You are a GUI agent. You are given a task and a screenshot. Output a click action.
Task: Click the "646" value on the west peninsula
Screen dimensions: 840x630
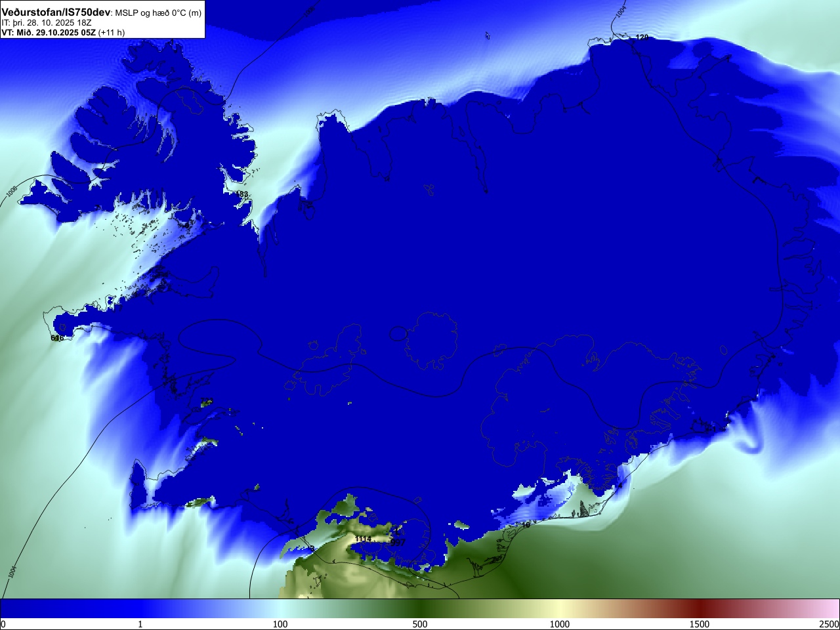57,338
